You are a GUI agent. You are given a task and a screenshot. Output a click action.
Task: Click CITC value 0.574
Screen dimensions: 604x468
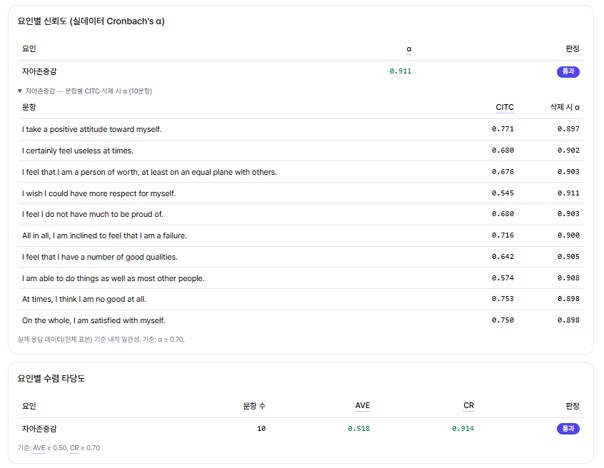(x=503, y=278)
